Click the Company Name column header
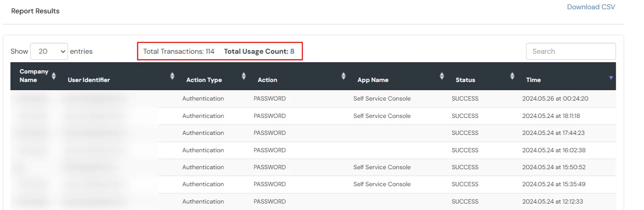The image size is (644, 210). tap(34, 76)
